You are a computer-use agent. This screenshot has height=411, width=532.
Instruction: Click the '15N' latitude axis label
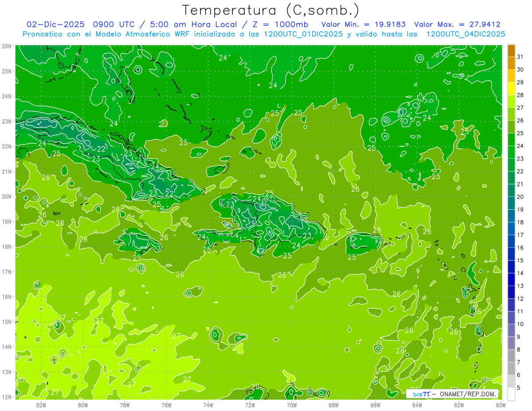coord(7,321)
